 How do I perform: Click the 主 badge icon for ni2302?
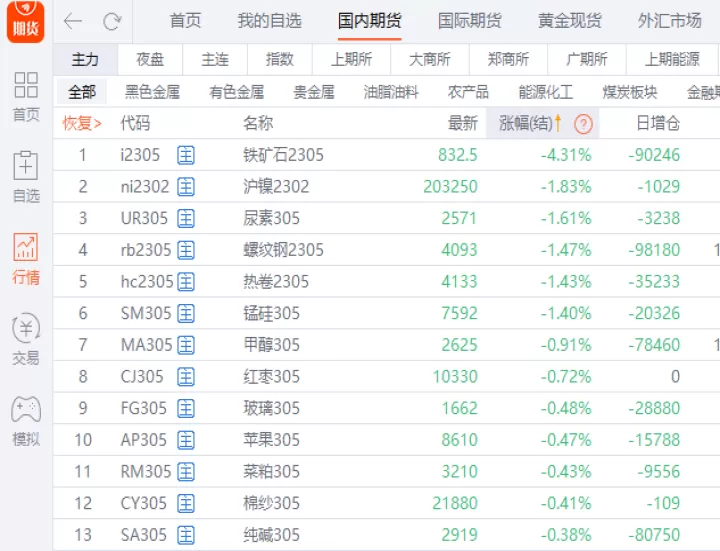tap(186, 187)
